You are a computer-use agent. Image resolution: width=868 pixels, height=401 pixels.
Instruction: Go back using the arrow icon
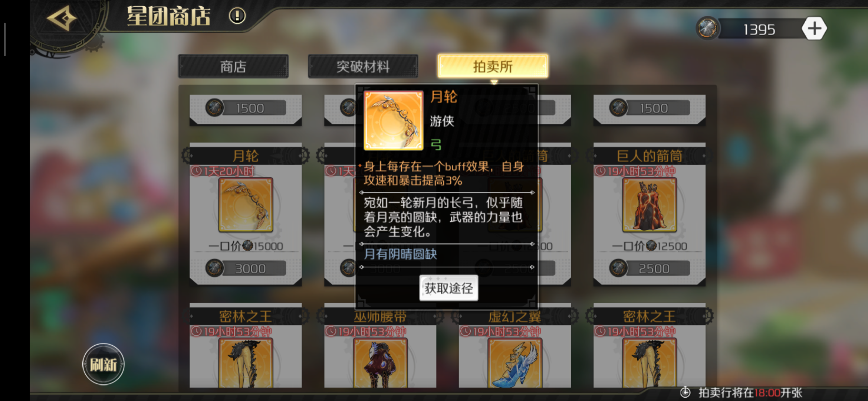pos(62,18)
